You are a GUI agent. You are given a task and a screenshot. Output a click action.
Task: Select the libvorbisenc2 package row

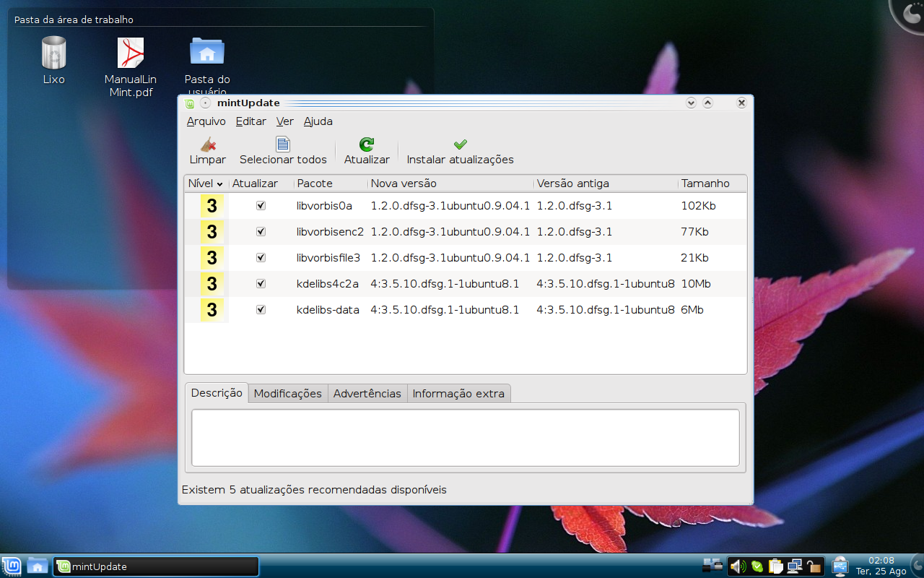466,232
